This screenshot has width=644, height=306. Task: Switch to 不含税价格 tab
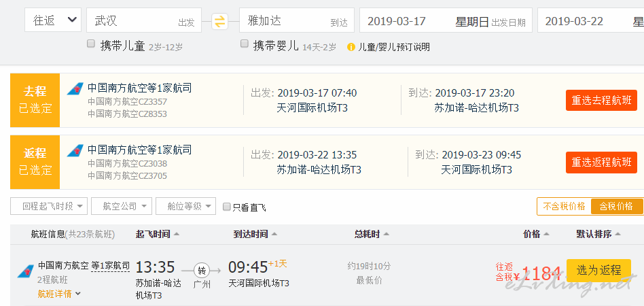tap(564, 207)
